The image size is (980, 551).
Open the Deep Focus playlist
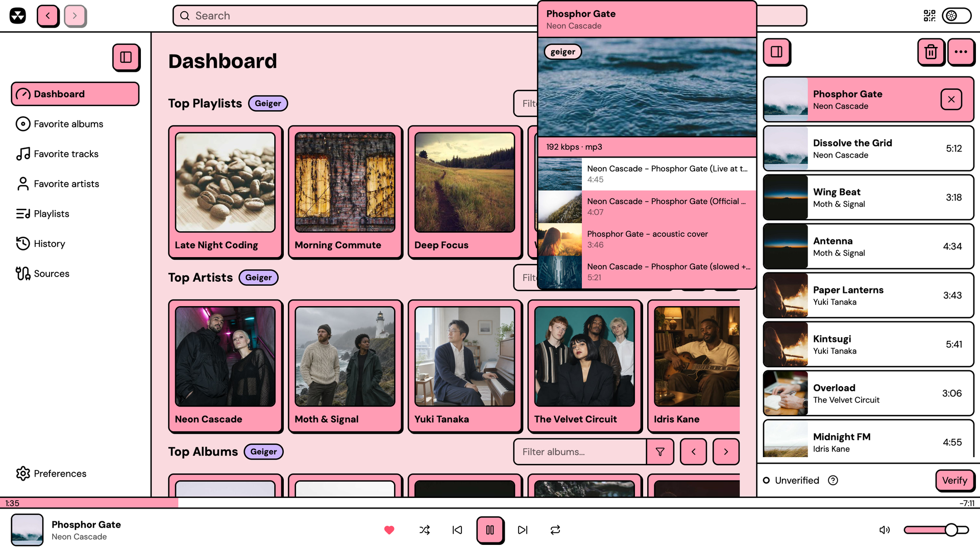pos(465,192)
